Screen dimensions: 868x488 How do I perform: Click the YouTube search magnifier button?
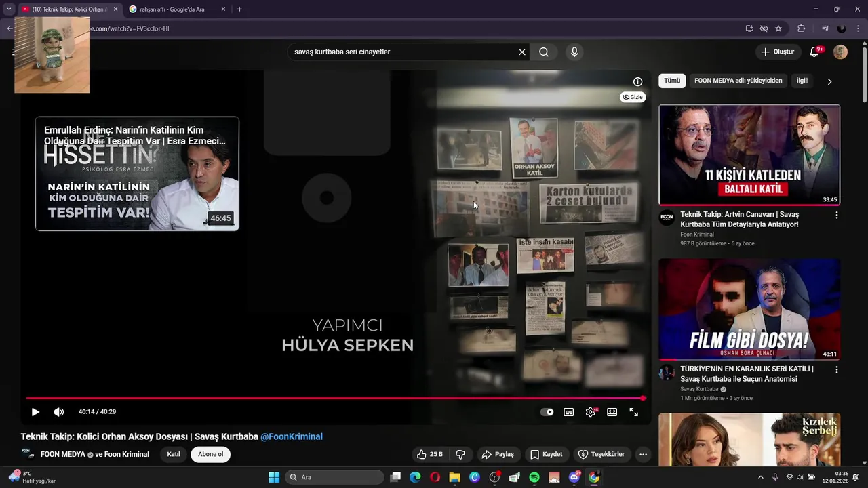tap(544, 52)
